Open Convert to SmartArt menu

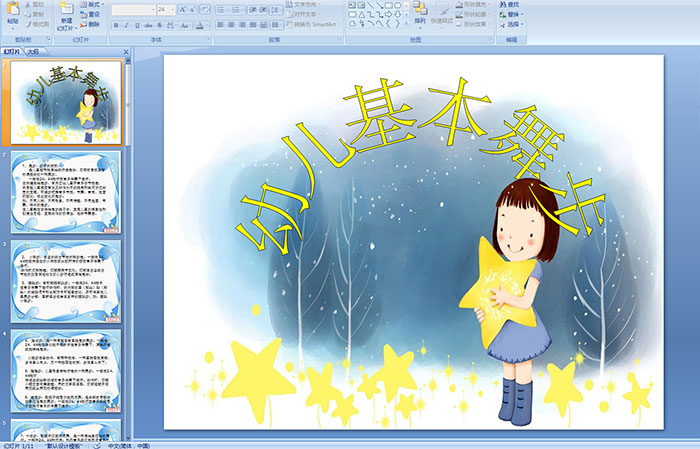pos(312,24)
